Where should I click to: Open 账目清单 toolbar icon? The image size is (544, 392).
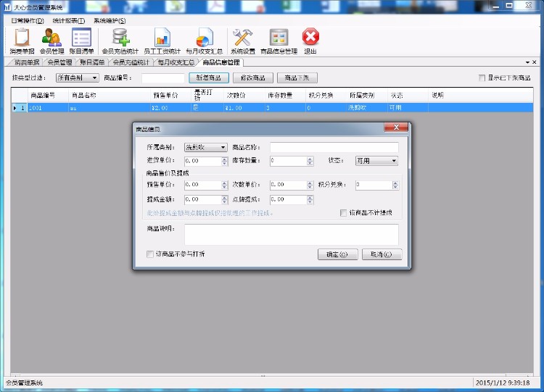[x=81, y=41]
